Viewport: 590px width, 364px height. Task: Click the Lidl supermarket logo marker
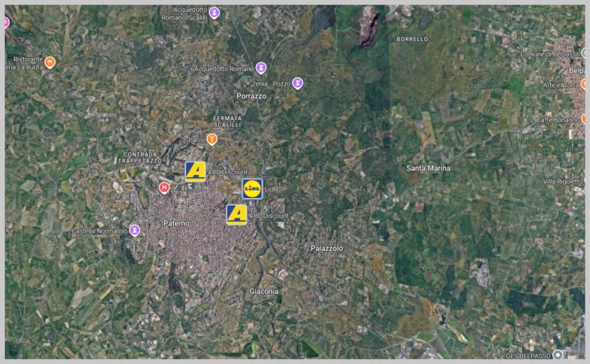tap(252, 189)
